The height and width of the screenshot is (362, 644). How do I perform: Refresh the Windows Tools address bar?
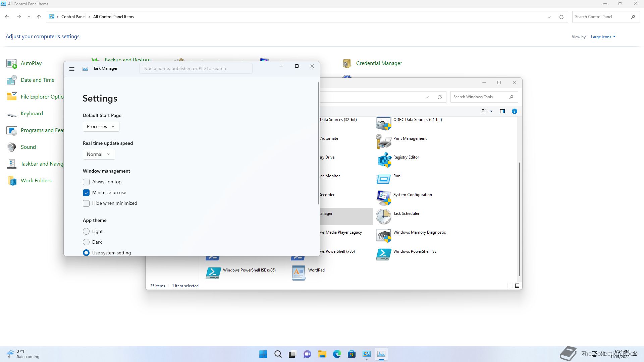pos(439,97)
